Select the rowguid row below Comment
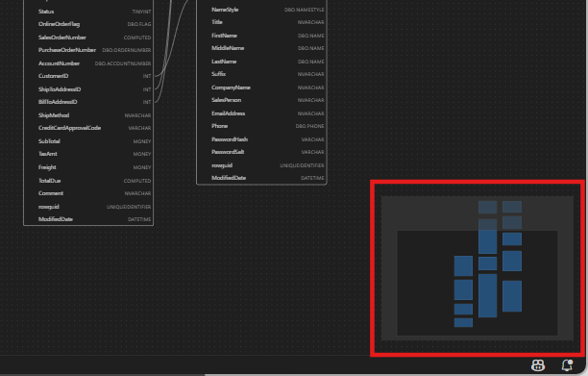Image resolution: width=588 pixels, height=376 pixels. [88, 207]
